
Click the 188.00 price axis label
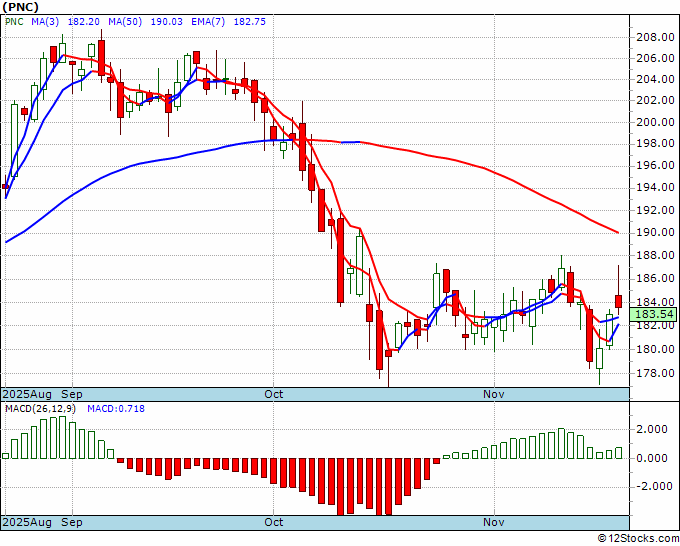(655, 255)
